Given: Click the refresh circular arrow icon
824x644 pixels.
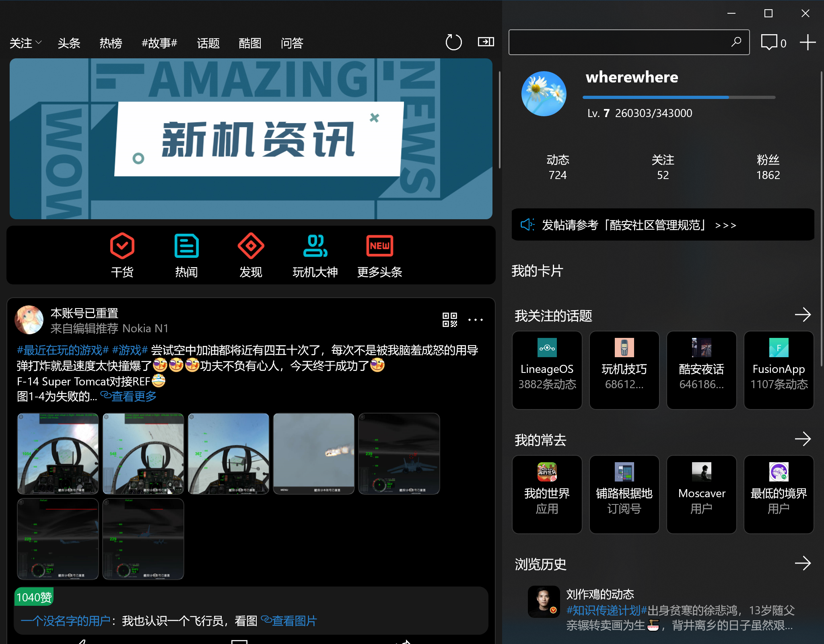Looking at the screenshot, I should [x=453, y=42].
